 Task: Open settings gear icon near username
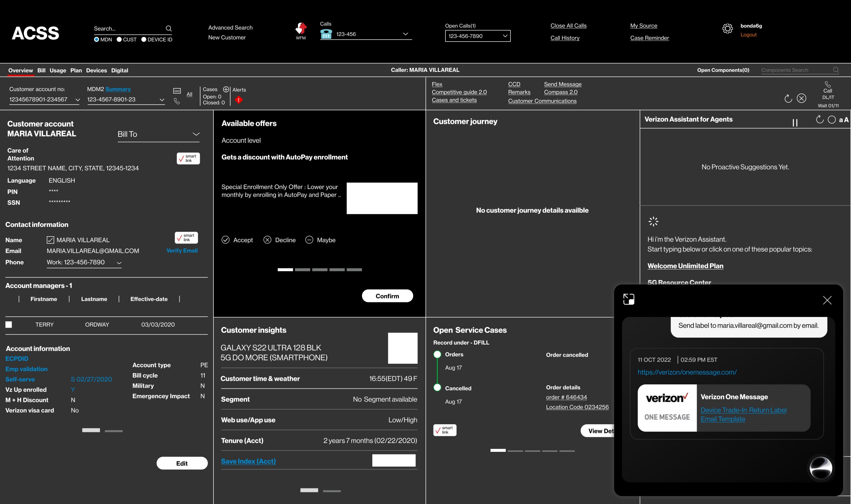point(727,29)
